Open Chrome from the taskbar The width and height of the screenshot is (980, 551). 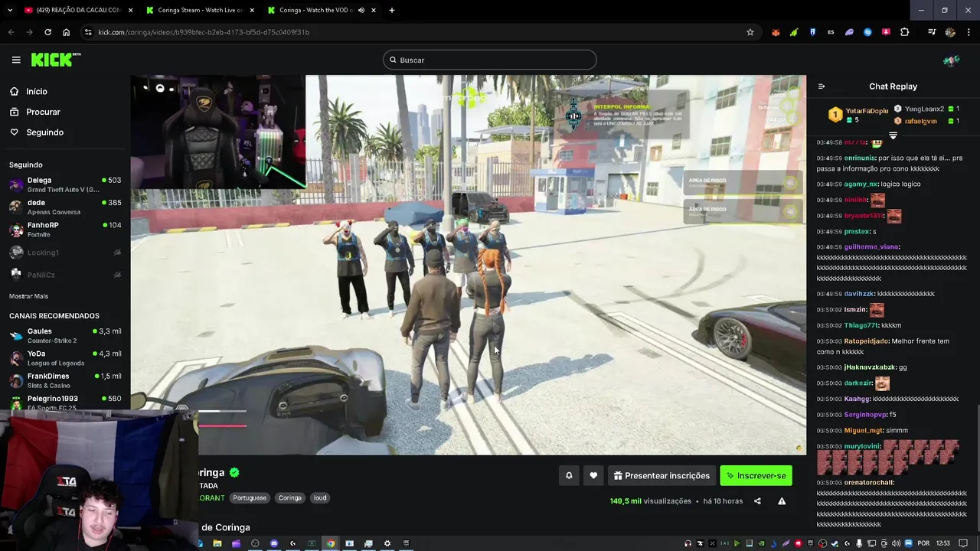point(331,543)
